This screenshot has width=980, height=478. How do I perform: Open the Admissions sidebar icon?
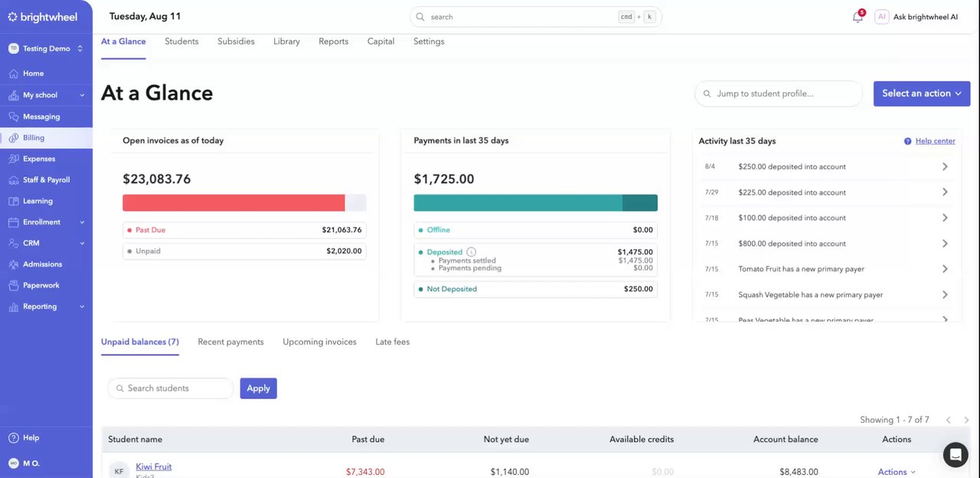tap(13, 264)
